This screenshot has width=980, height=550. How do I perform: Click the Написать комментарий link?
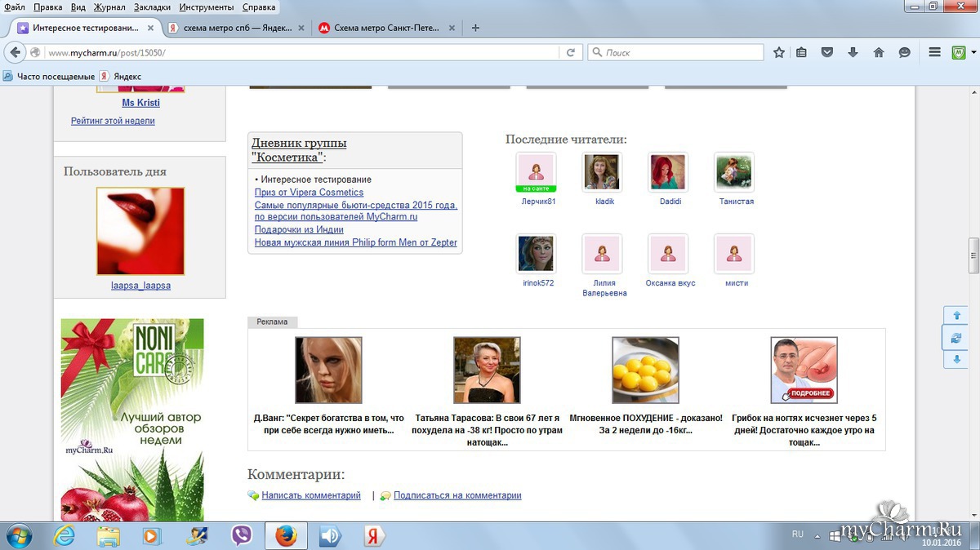[x=310, y=495]
